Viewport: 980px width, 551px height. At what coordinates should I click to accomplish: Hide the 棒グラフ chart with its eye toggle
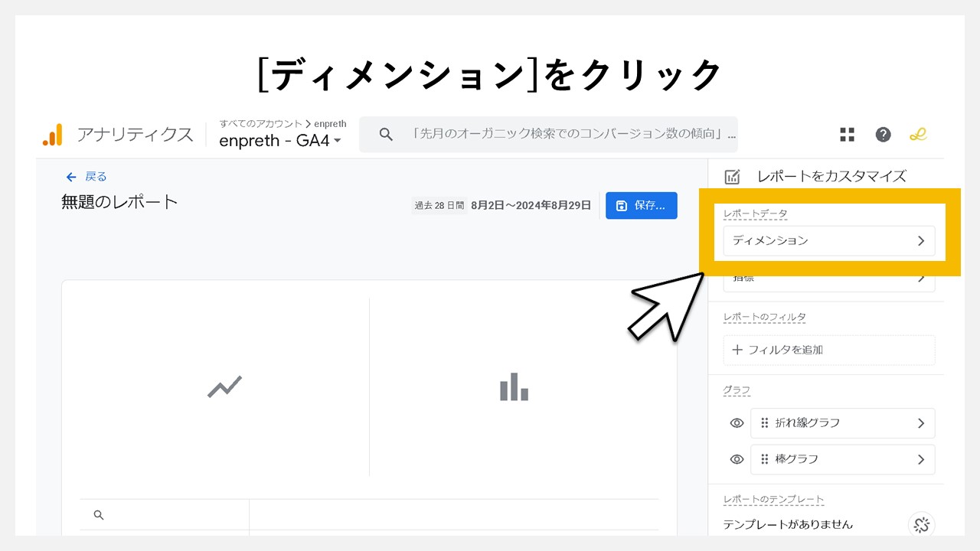pos(736,459)
